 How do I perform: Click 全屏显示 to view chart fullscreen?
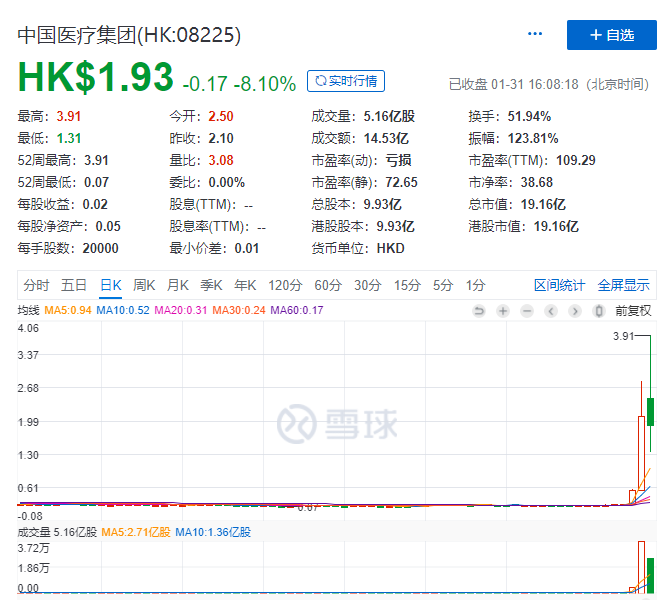click(x=623, y=285)
